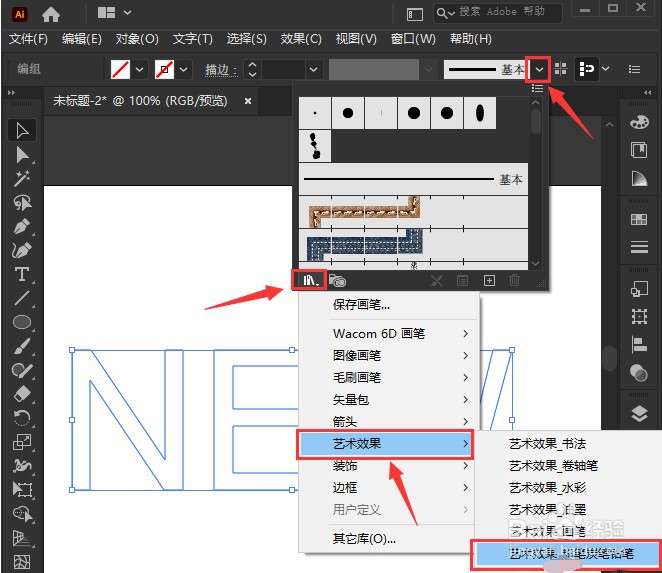Open the Stroke panel lines icon
Viewport: 662px width, 573px height.
(x=639, y=247)
